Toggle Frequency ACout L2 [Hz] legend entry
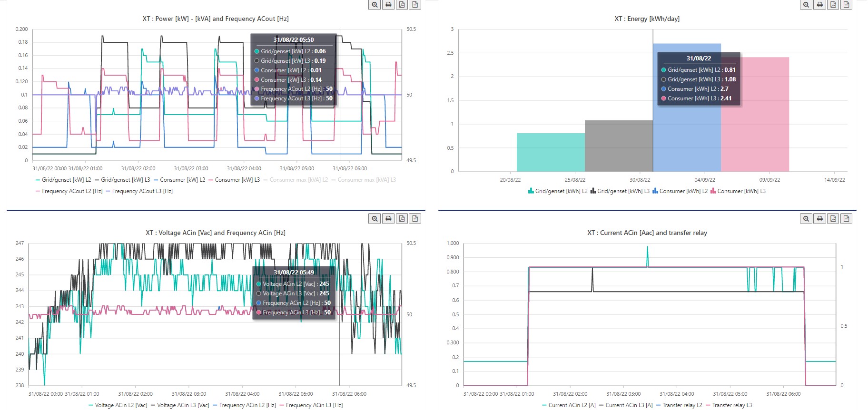This screenshot has width=868, height=410. click(x=69, y=191)
